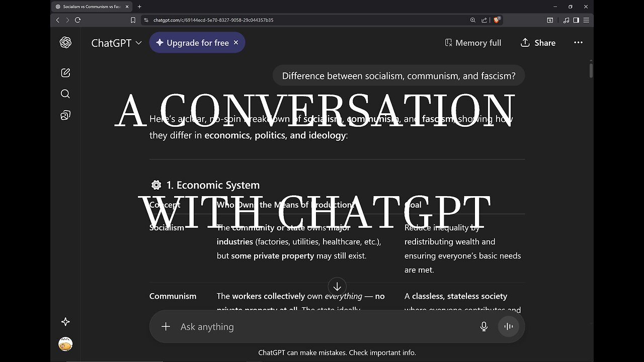Select the Socialism vs Communism browser tab
644x362 pixels.
[x=91, y=7]
